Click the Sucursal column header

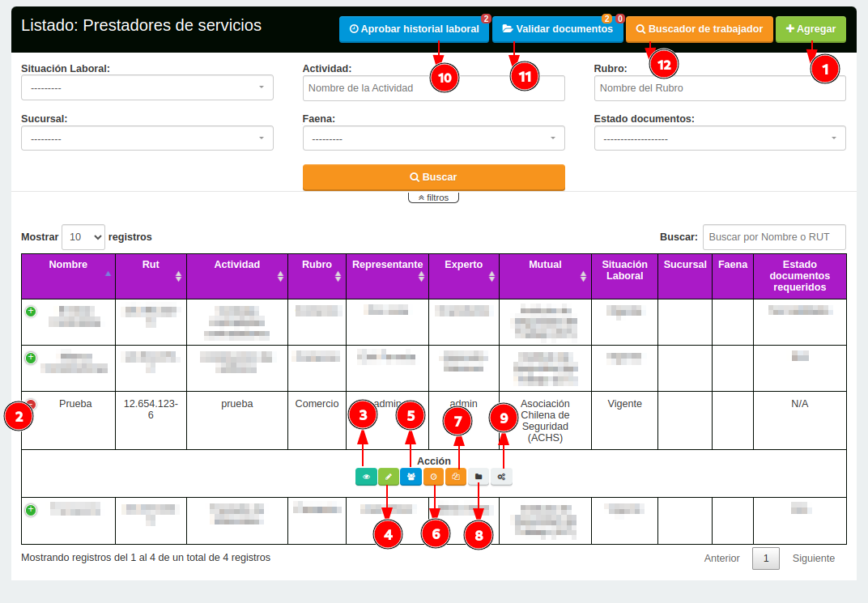[685, 276]
